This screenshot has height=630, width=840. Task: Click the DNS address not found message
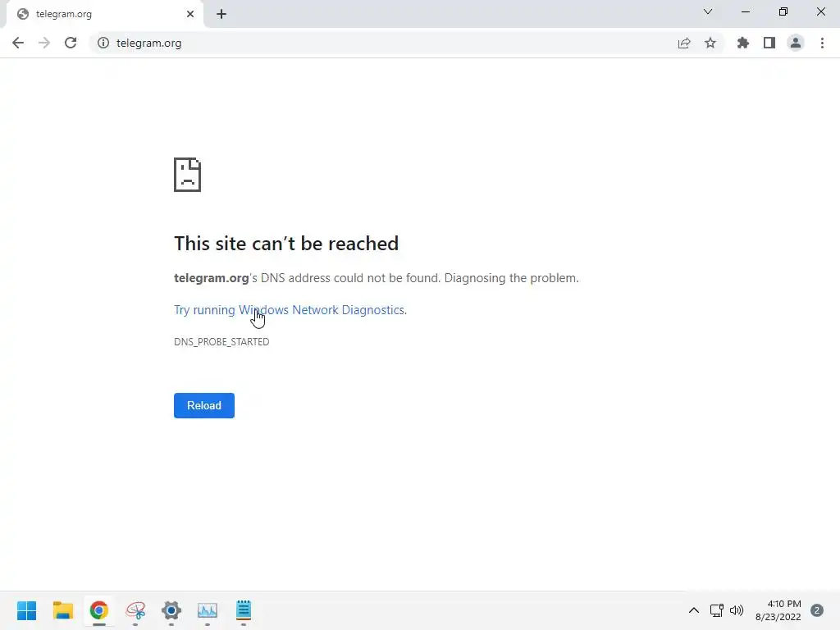pyautogui.click(x=376, y=278)
